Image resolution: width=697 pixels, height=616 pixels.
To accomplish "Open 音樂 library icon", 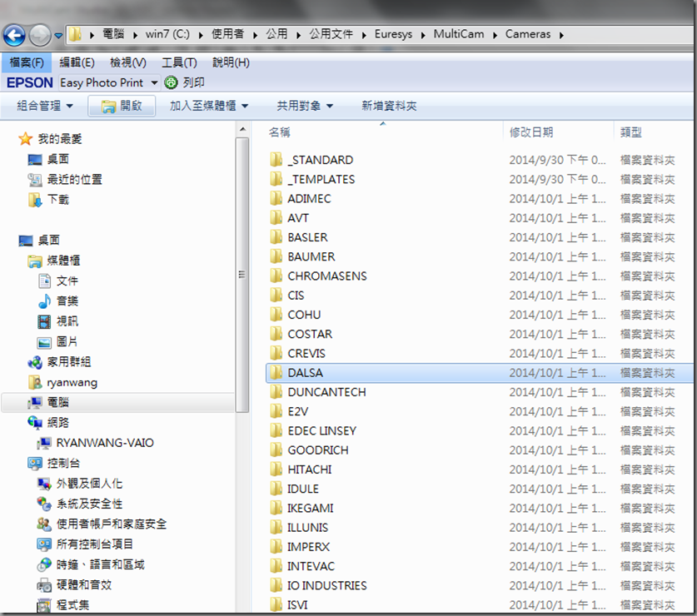I will [x=44, y=301].
